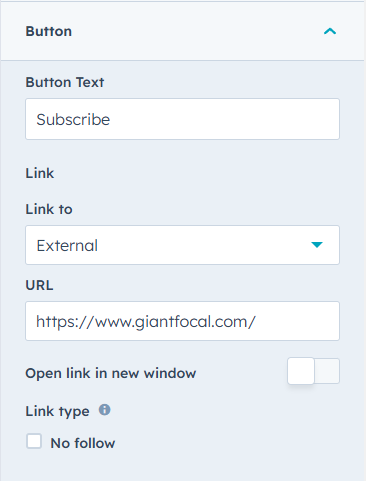The image size is (366, 481).
Task: Open the Link to dropdown
Action: point(182,245)
